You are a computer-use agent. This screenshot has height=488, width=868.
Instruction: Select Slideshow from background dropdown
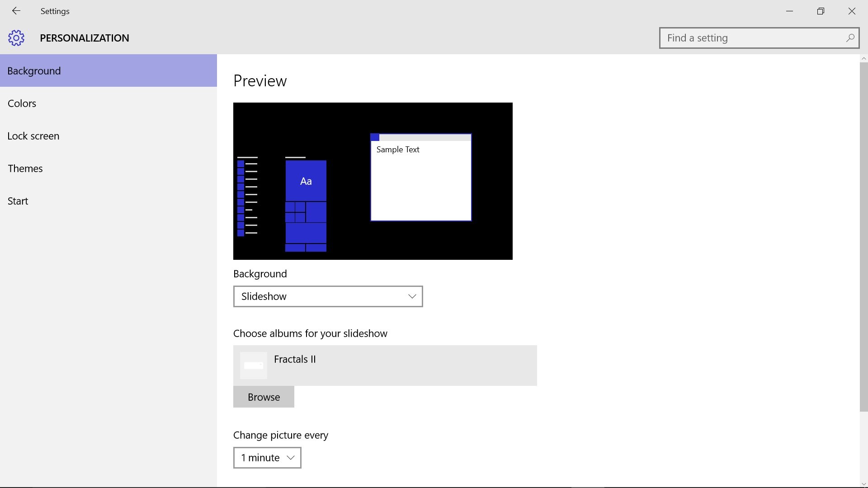click(327, 296)
